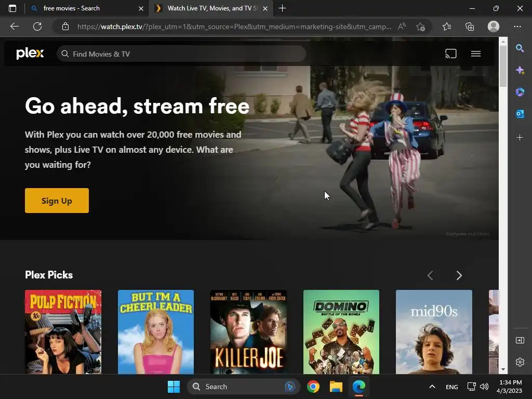Click the Plex logo
The width and height of the screenshot is (532, 399).
pos(30,54)
